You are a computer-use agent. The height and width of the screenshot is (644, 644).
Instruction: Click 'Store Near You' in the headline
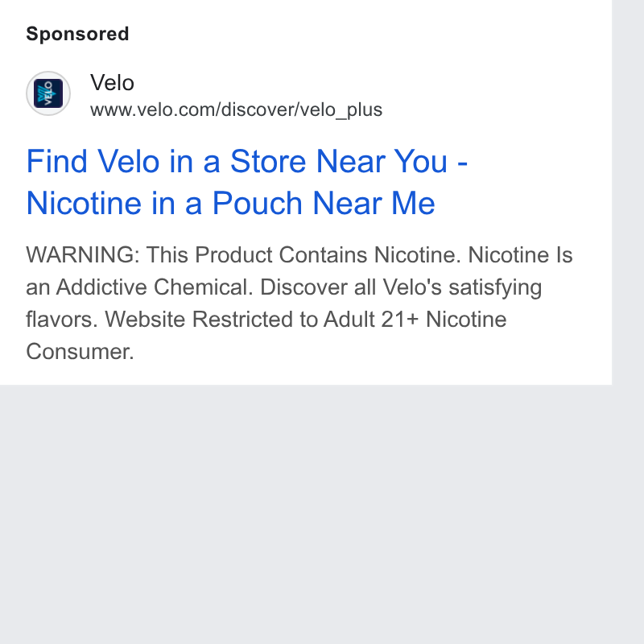click(338, 162)
